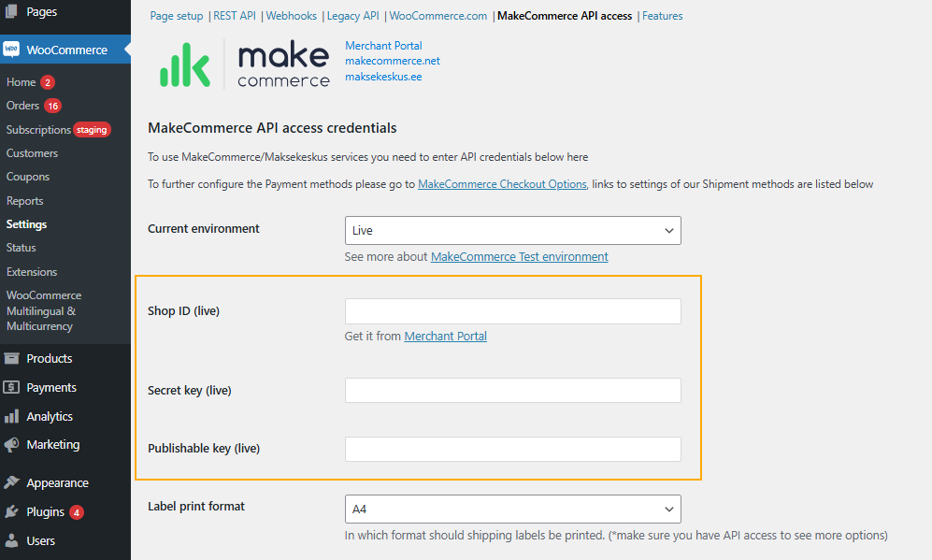The height and width of the screenshot is (560, 932).
Task: Click inside the Shop ID (live) field
Action: 513,311
